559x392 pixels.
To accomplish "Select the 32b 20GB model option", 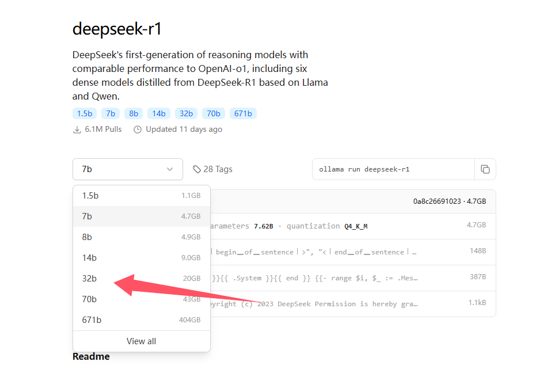I will pos(141,279).
